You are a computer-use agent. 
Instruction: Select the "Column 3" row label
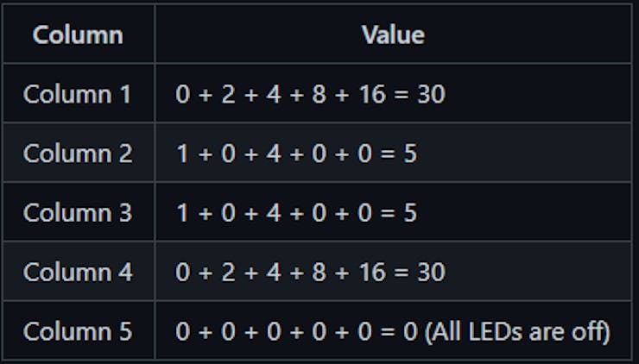click(x=78, y=213)
